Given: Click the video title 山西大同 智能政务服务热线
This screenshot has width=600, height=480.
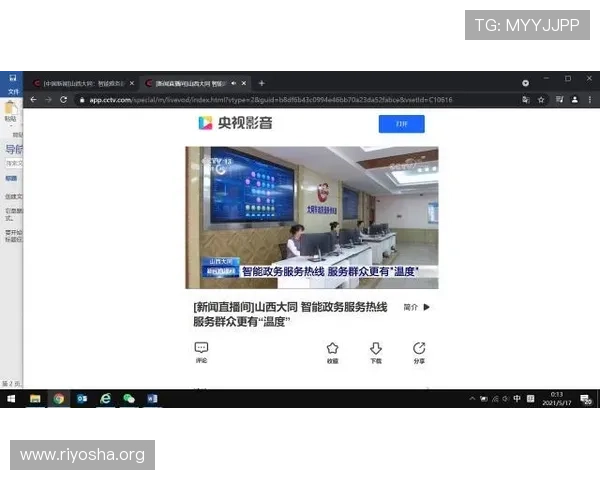Looking at the screenshot, I should (x=290, y=314).
